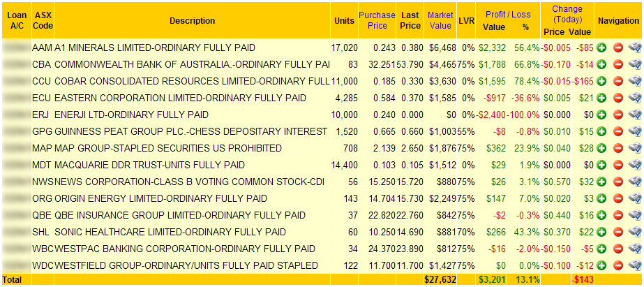This screenshot has height=287, width=644.
Task: Click the Purchase Price column header
Action: coord(377,20)
